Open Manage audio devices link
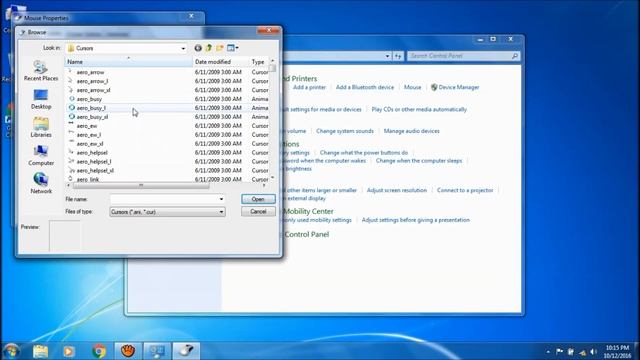This screenshot has height=360, width=640. [411, 131]
